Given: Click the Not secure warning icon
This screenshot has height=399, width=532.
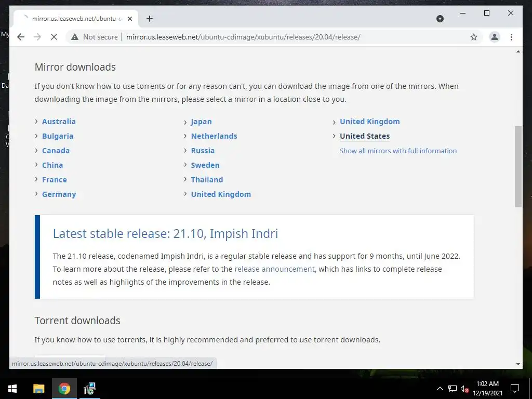Looking at the screenshot, I should (75, 37).
